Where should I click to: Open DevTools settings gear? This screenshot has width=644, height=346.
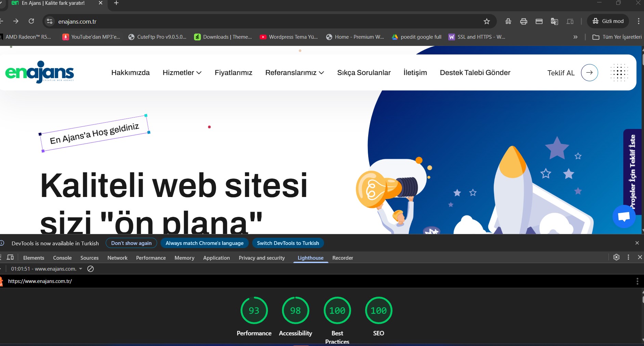(x=616, y=257)
